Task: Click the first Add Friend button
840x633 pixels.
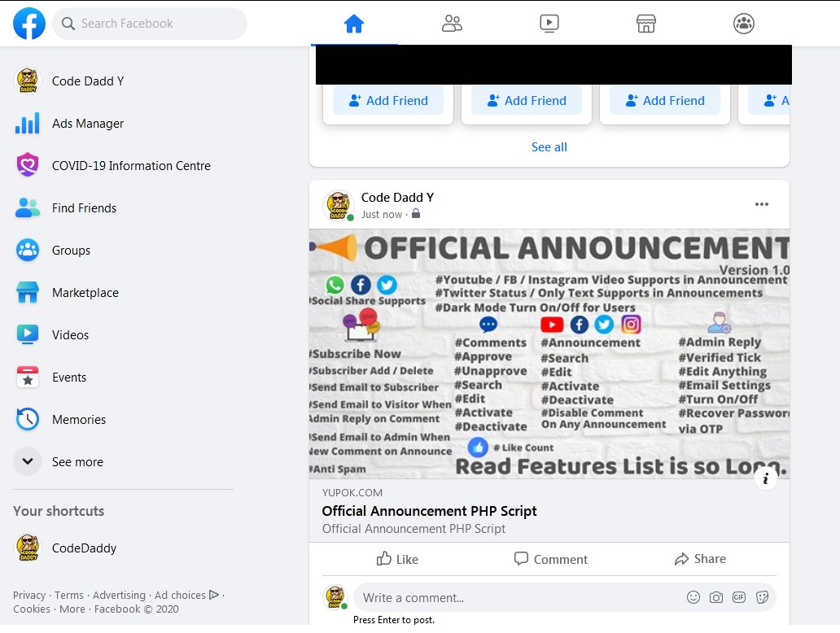Action: [388, 100]
